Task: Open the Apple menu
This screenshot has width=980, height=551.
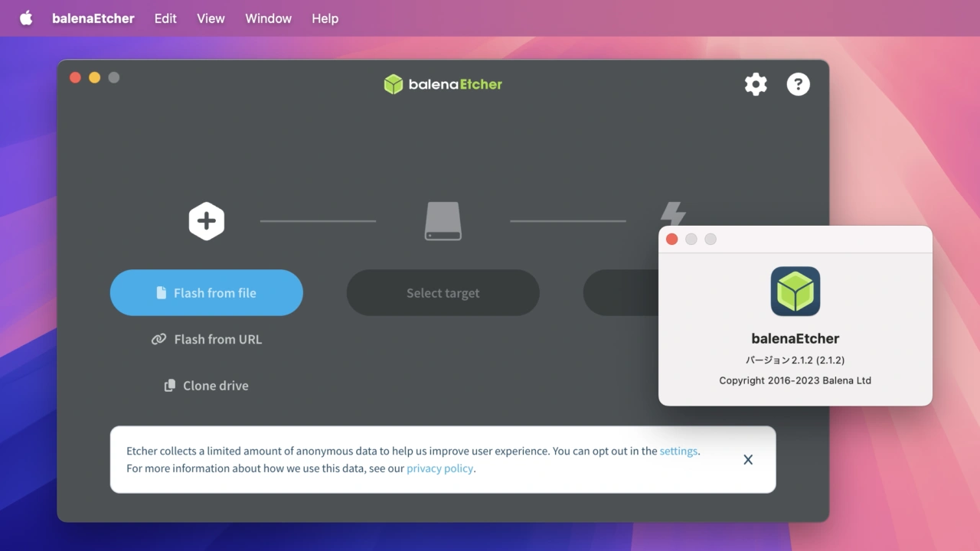Action: tap(26, 18)
